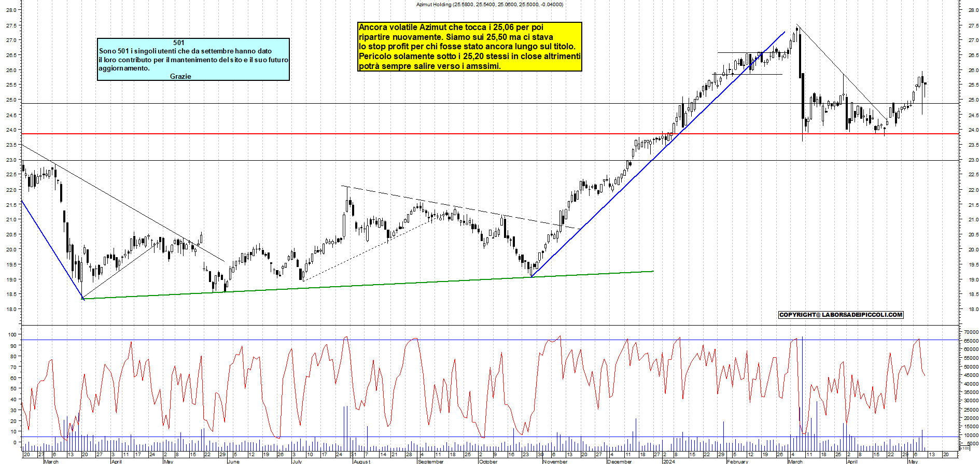Click the '65000' volume axis value
The height and width of the screenshot is (464, 980).
coord(971,341)
